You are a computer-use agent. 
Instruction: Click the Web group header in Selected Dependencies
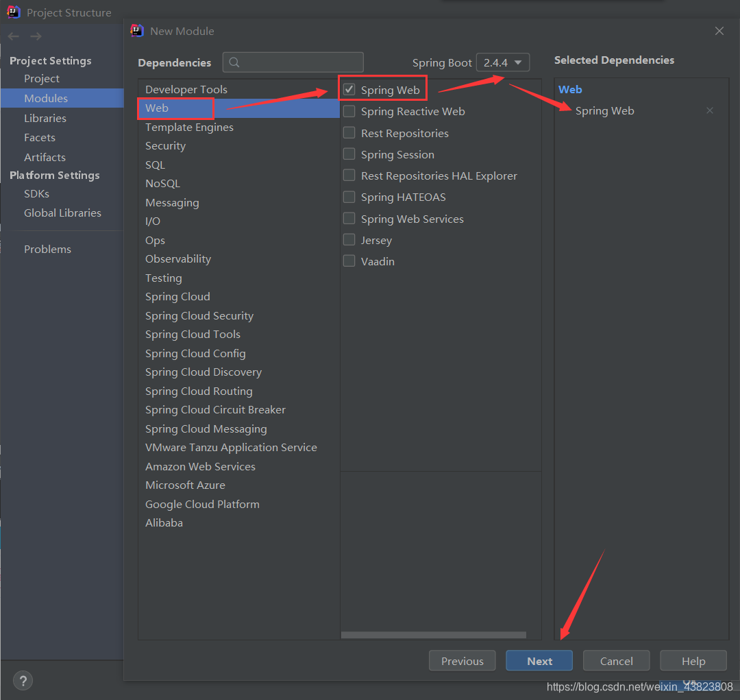pos(570,90)
